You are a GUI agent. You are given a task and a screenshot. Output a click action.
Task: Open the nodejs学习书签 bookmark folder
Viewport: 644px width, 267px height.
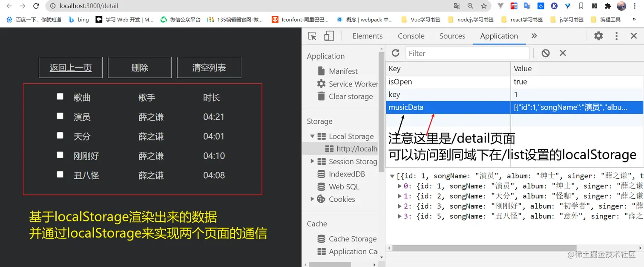click(471, 20)
